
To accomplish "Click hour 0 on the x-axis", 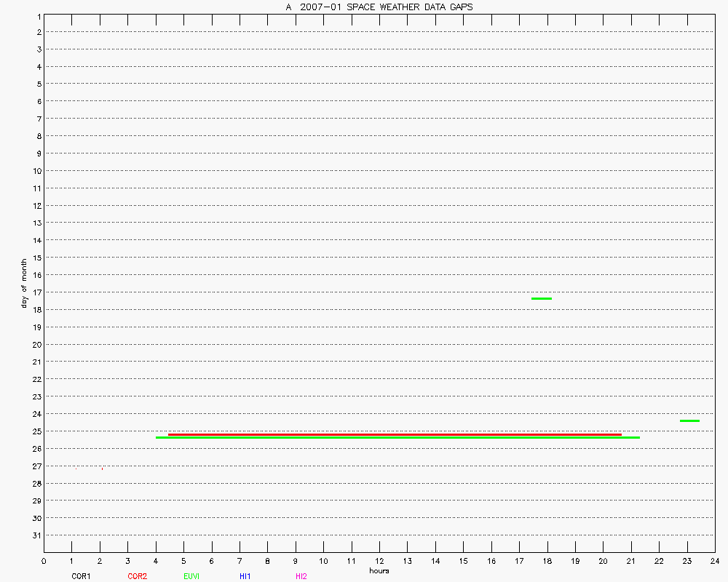I will [x=44, y=561].
